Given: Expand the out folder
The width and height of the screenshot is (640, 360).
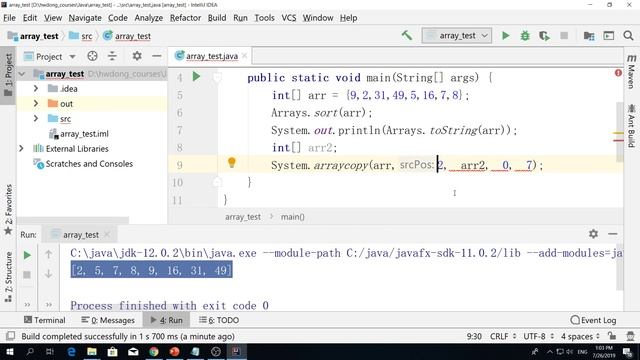Looking at the screenshot, I should point(36,103).
